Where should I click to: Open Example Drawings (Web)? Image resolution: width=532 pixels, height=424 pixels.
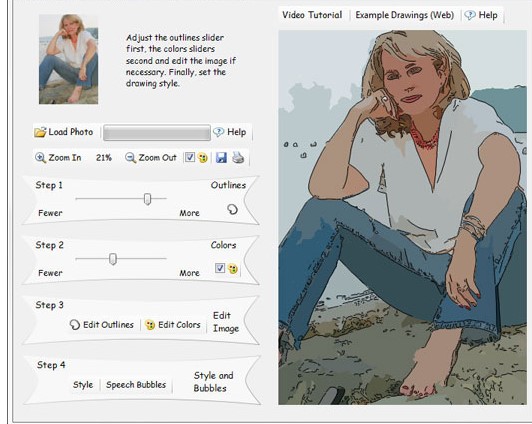point(404,15)
